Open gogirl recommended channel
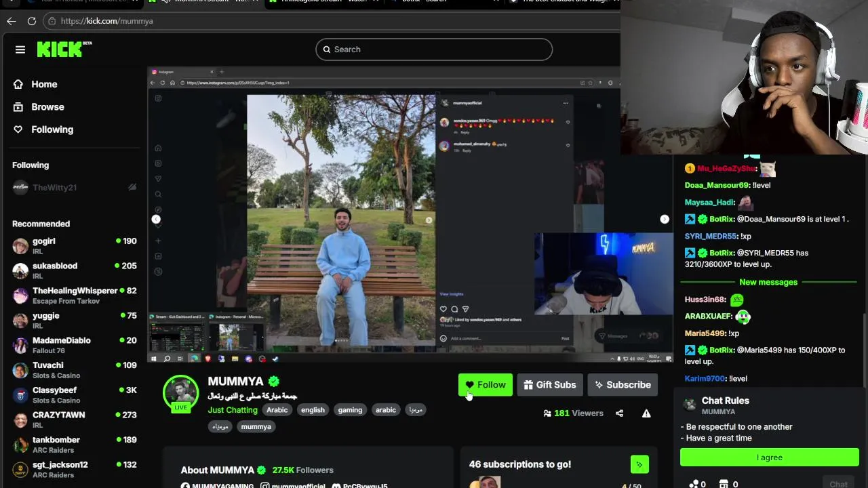The image size is (868, 488). tap(75, 245)
